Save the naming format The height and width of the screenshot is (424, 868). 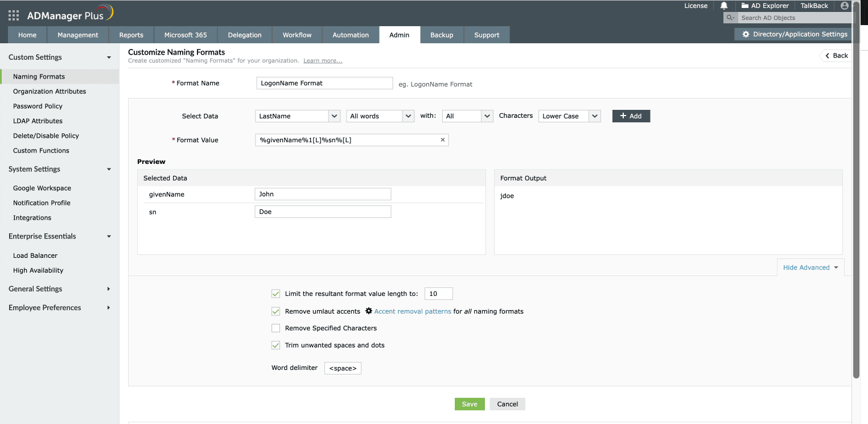[470, 404]
